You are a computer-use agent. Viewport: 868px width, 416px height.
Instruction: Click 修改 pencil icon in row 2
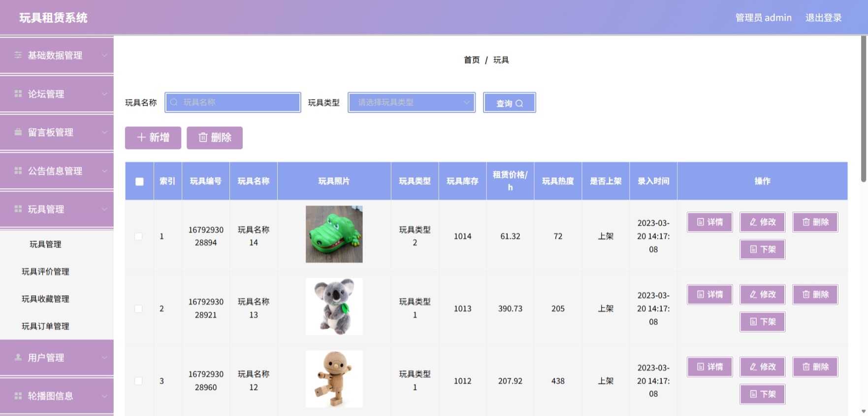click(x=753, y=294)
